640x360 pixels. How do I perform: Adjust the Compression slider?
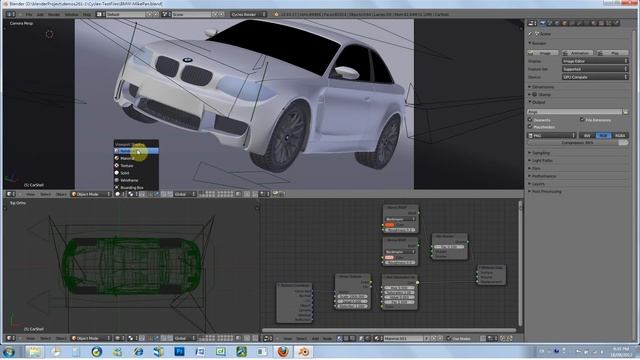578,143
